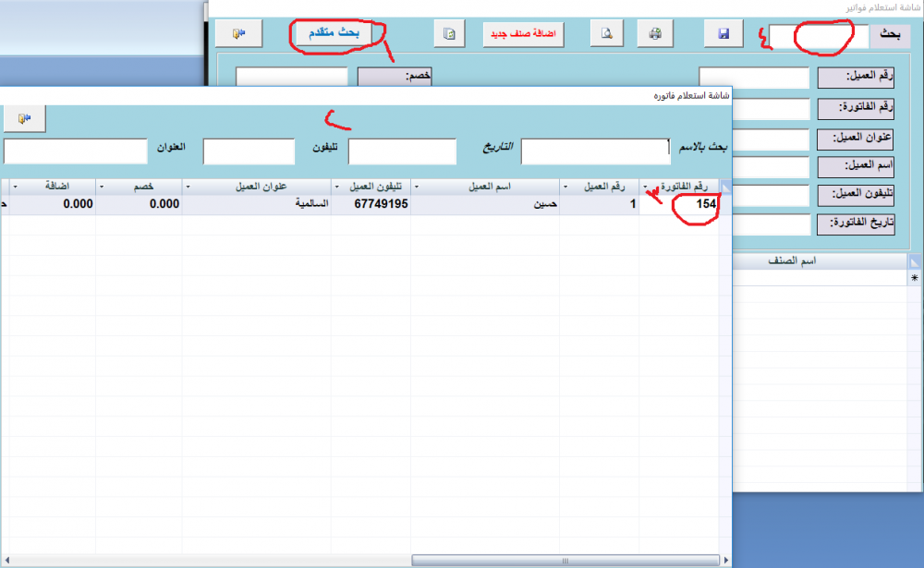
Task: Click the save floppy disk icon
Action: [x=723, y=34]
